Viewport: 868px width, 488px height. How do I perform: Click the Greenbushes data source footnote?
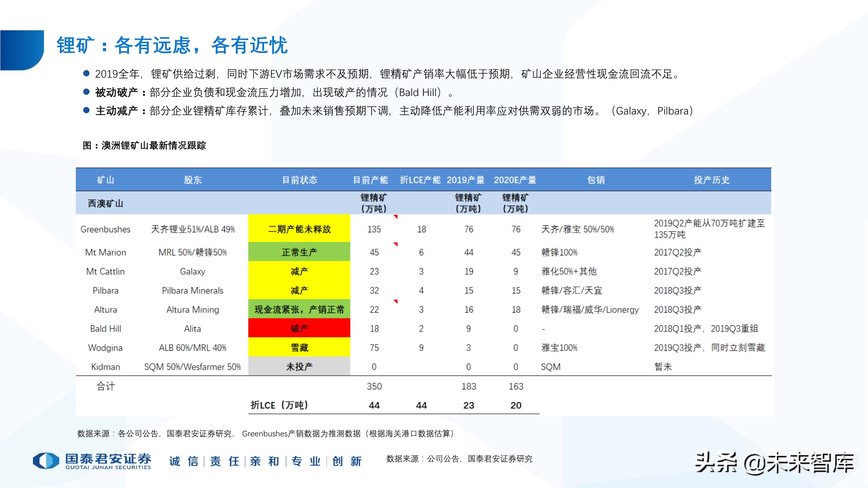coord(266,434)
